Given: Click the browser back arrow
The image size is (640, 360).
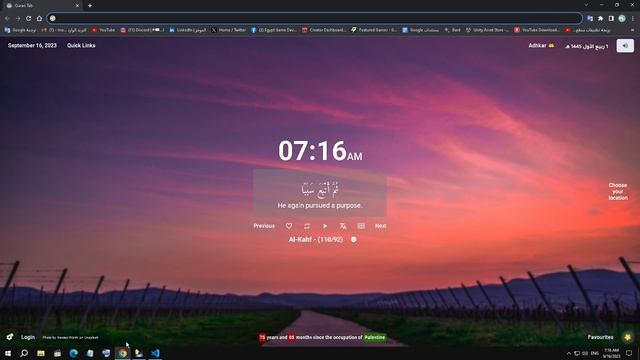Looking at the screenshot, I should (x=7, y=18).
